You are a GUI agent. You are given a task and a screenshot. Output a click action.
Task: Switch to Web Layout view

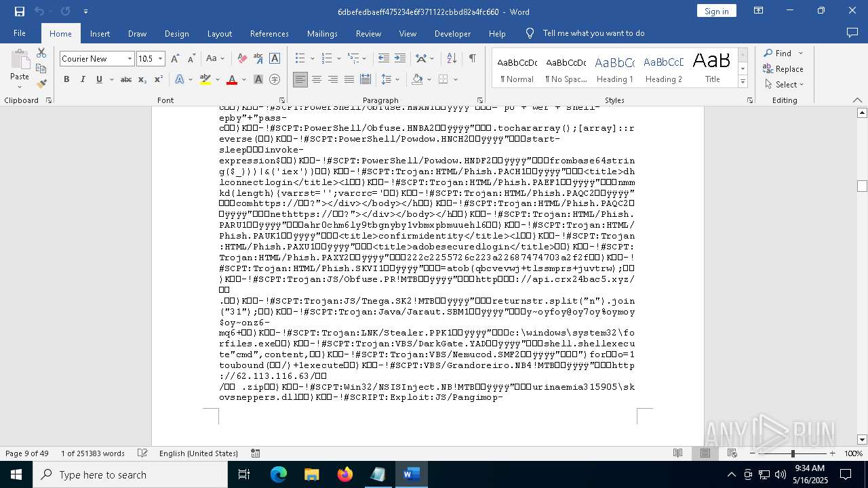tap(733, 453)
